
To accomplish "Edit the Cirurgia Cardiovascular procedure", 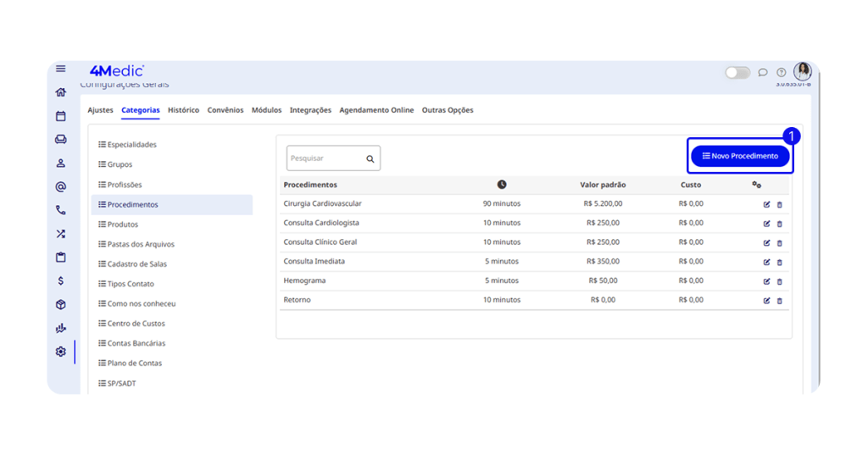I will tap(766, 204).
